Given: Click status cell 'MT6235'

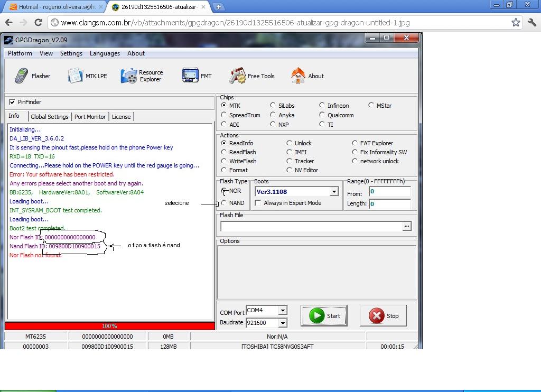Looking at the screenshot, I should 35,337.
